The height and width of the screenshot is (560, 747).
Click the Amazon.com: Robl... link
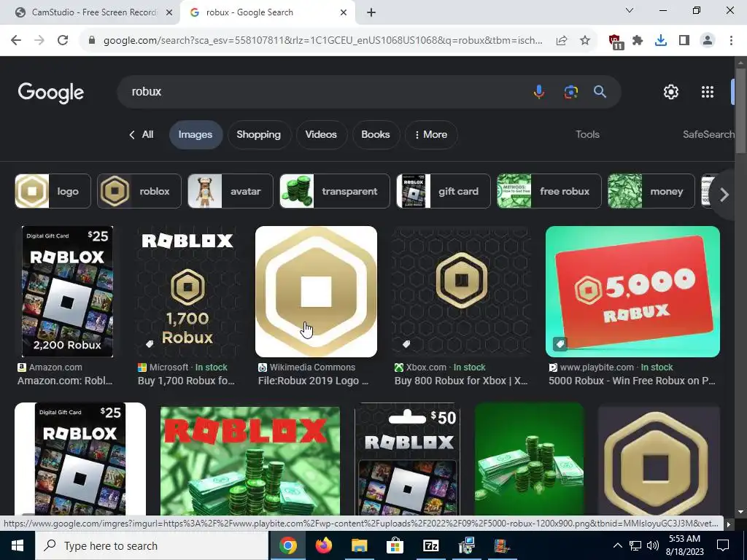(65, 381)
